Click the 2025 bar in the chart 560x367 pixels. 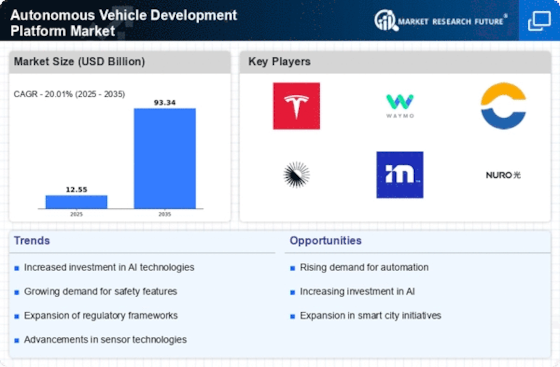point(76,202)
